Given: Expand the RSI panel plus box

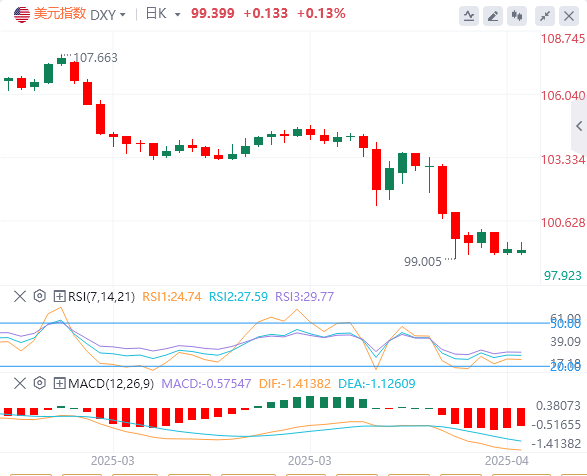Looking at the screenshot, I should tap(60, 296).
